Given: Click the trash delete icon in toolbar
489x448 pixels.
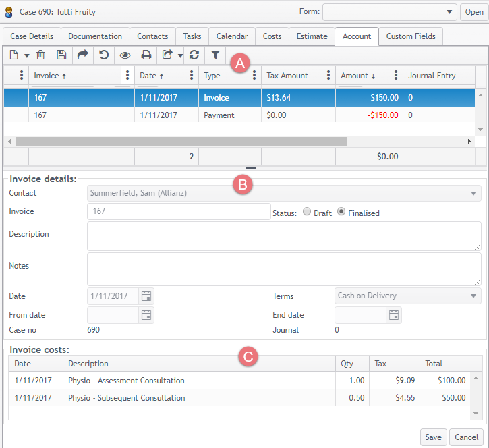Looking at the screenshot, I should tap(40, 55).
